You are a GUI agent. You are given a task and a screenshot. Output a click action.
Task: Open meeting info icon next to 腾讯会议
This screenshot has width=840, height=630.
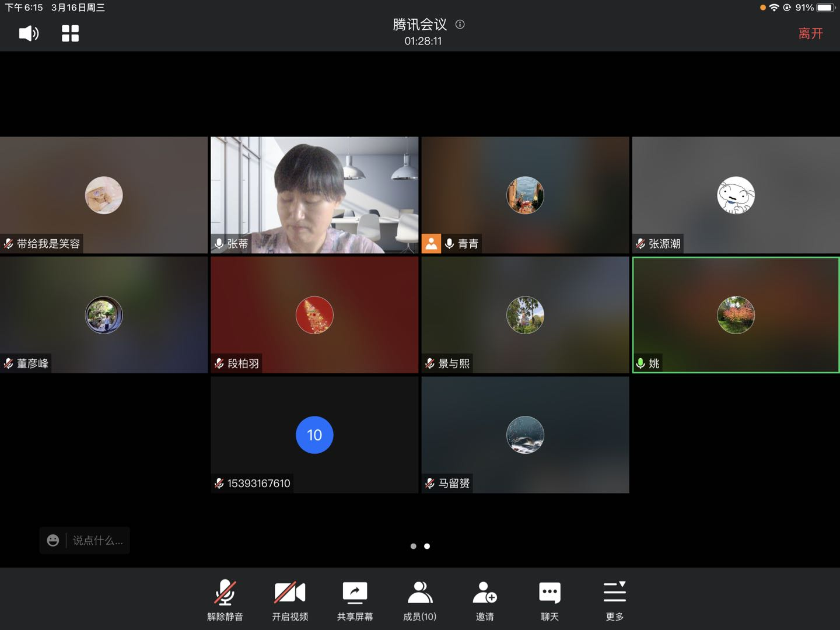point(460,24)
